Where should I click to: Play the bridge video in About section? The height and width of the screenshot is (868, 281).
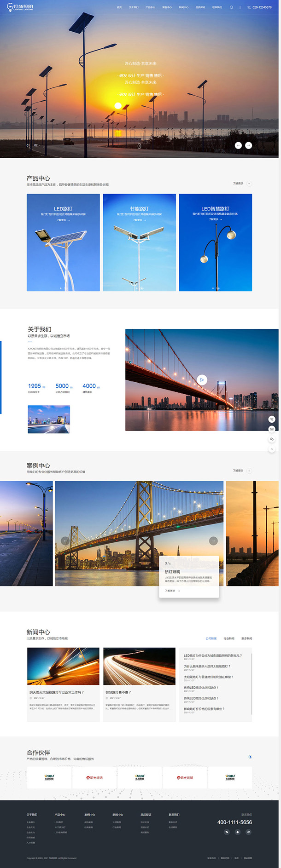point(202,379)
